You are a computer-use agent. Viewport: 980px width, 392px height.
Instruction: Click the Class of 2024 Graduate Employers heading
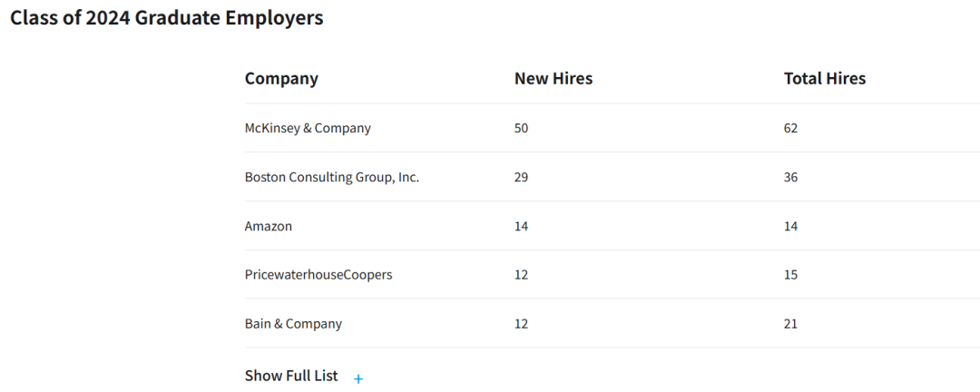(166, 17)
